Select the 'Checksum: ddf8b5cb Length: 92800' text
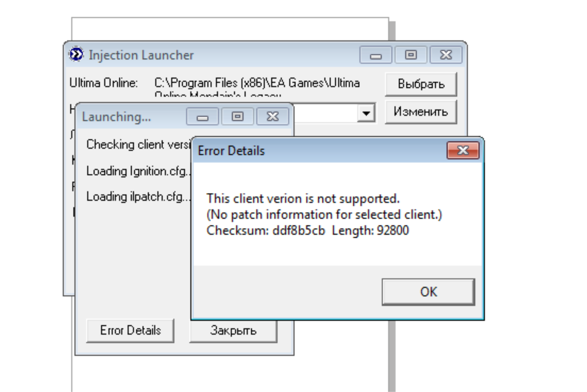 (308, 230)
